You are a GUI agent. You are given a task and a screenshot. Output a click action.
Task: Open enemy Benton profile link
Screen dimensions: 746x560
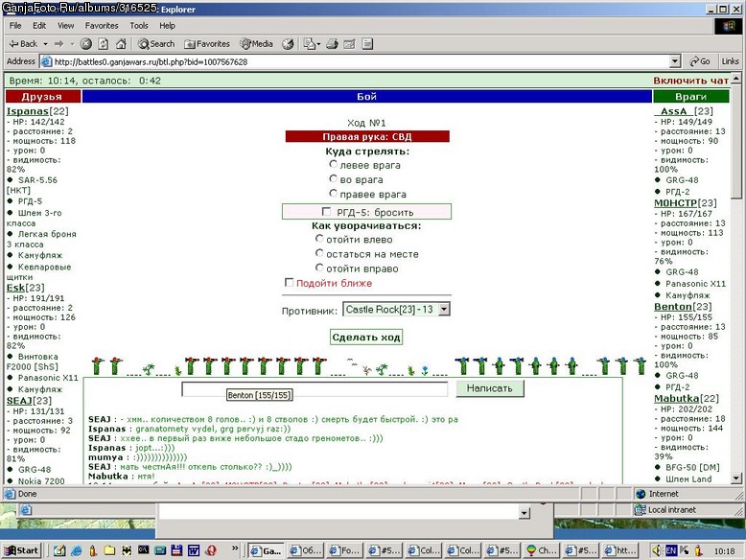673,307
